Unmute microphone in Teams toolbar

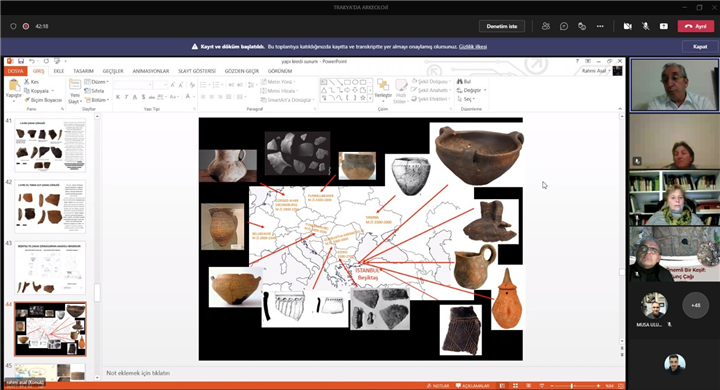coord(646,26)
